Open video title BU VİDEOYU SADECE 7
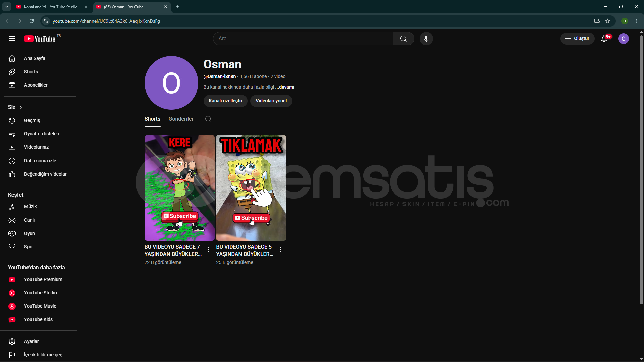Viewport: 644px width, 362px height. (x=173, y=250)
